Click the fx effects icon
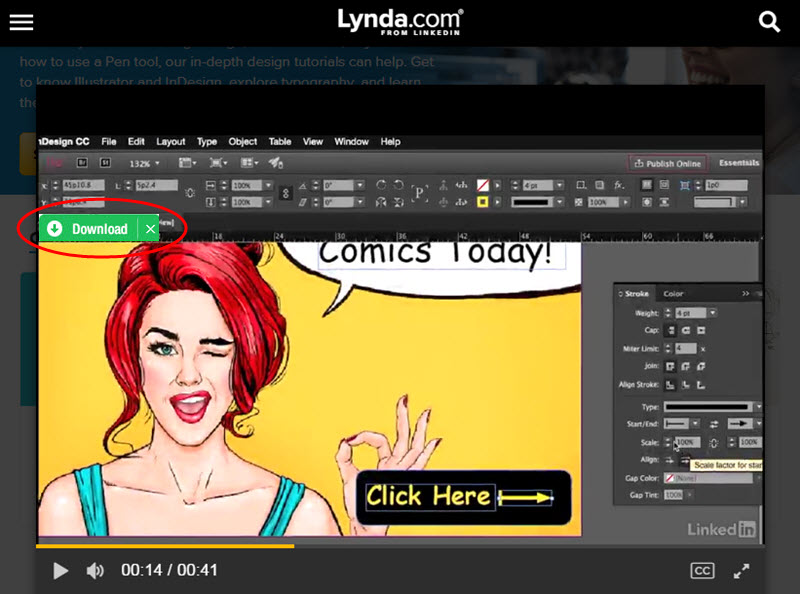800x594 pixels. pyautogui.click(x=619, y=185)
